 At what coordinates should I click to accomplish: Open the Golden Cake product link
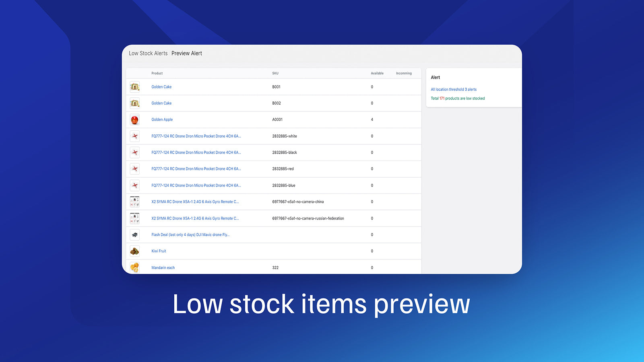point(161,86)
